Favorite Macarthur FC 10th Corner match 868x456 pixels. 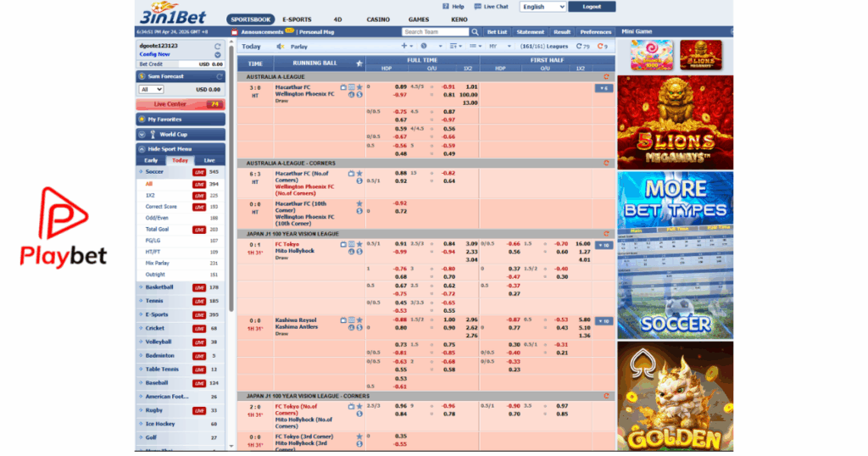[x=359, y=203]
